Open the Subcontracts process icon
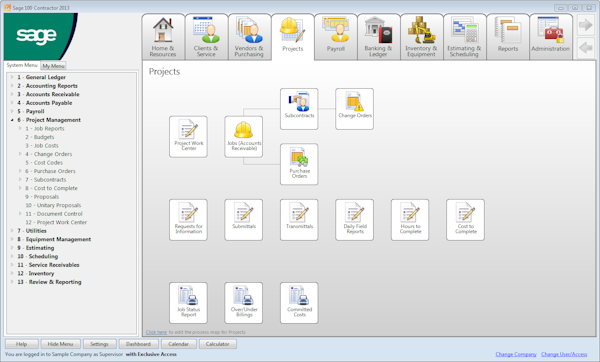 click(x=299, y=109)
